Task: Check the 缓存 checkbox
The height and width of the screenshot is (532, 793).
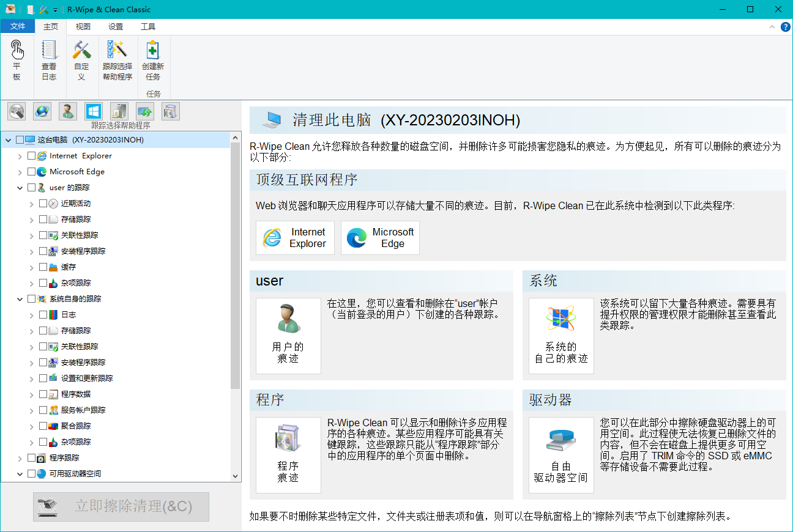Action: tap(43, 267)
